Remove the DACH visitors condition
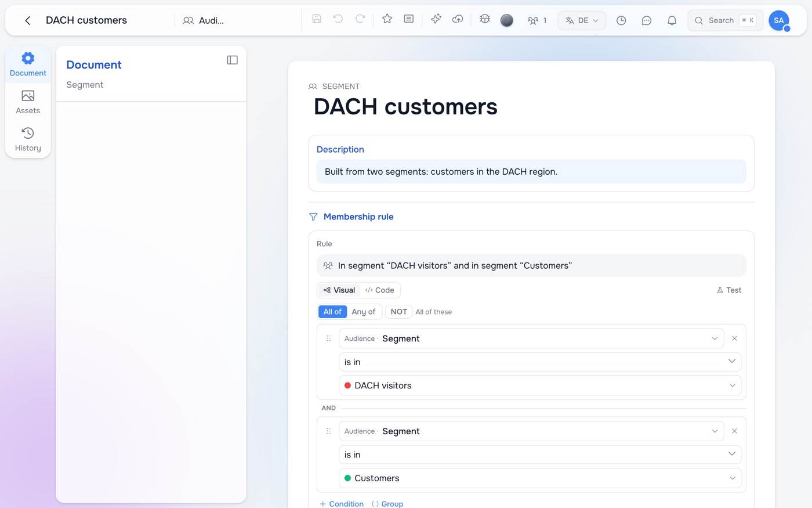This screenshot has height=508, width=812. (x=734, y=338)
